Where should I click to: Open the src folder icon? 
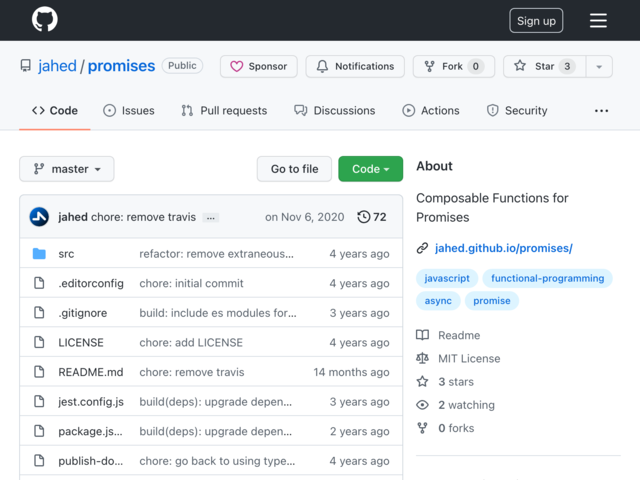[x=39, y=253]
